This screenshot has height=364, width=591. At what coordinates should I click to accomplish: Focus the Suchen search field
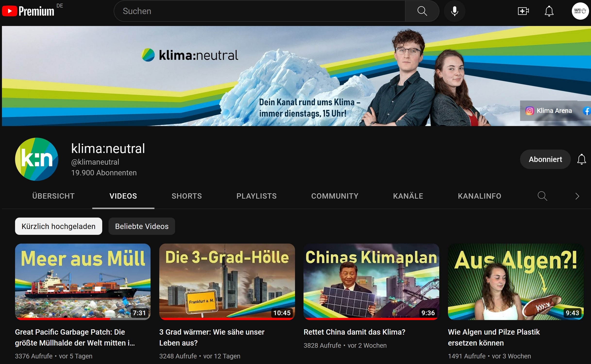pos(259,11)
